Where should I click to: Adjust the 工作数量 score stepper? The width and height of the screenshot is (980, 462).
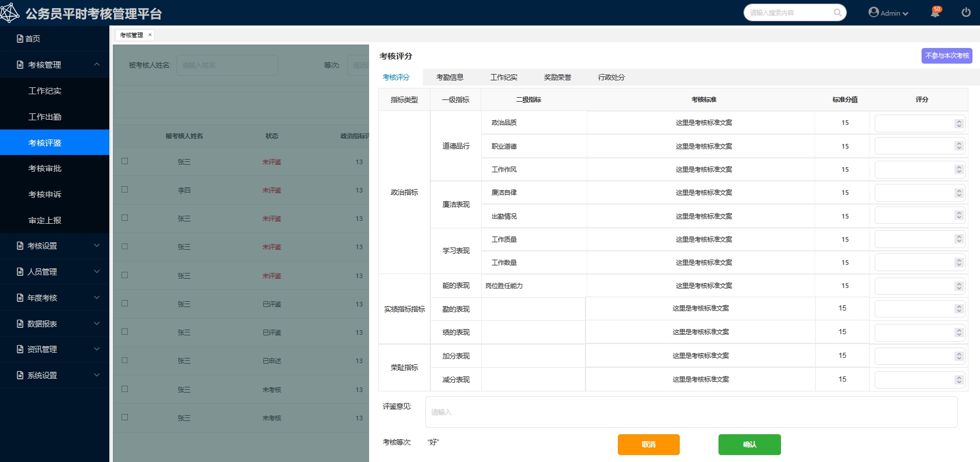[959, 263]
